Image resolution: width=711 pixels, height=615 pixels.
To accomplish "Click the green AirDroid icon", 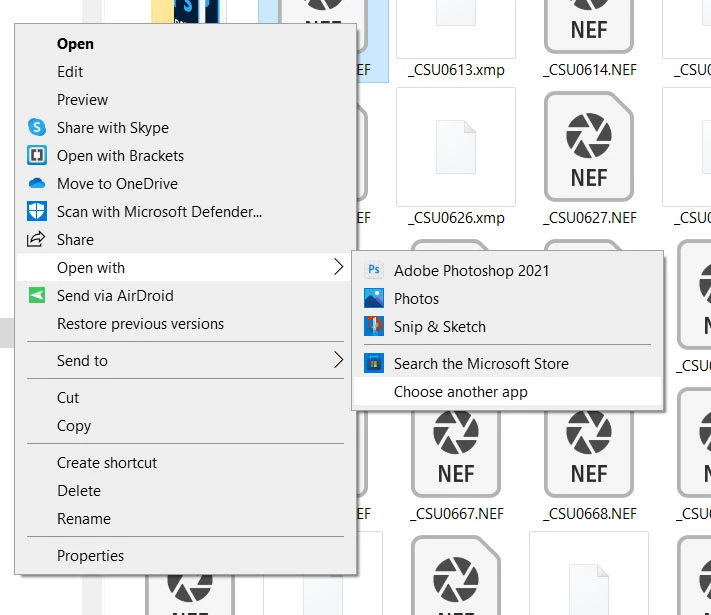I will pos(37,295).
